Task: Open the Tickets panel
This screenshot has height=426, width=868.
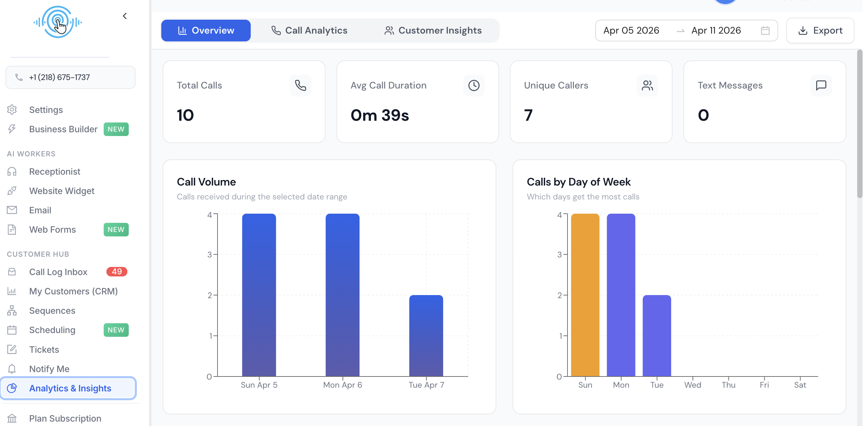Action: click(44, 349)
